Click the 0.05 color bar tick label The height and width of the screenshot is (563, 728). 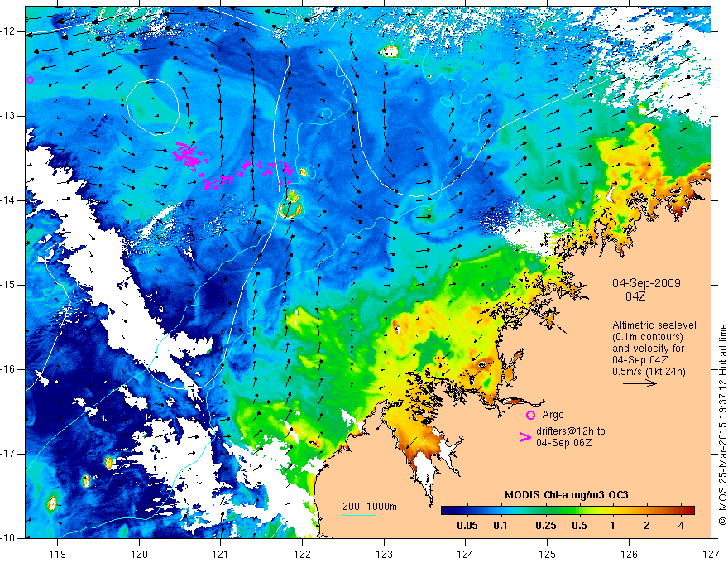(x=467, y=526)
